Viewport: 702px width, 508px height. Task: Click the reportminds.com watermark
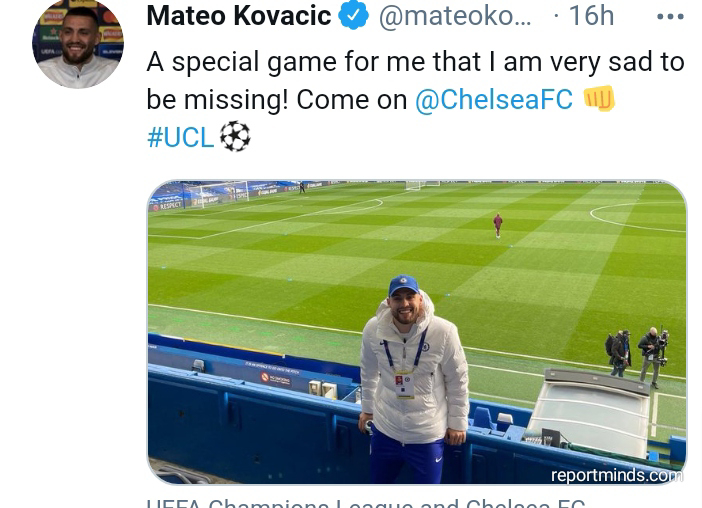[x=617, y=475]
